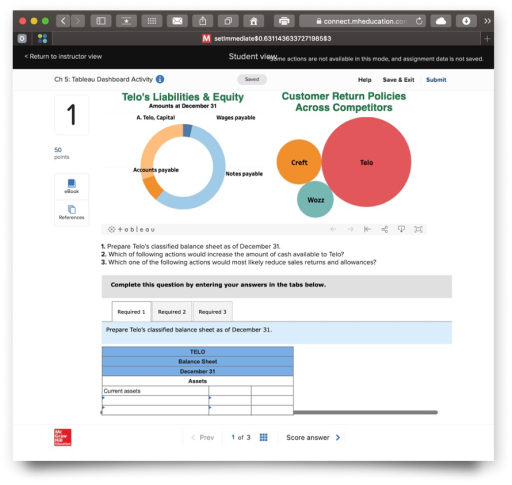Click the Creft orange bubble
This screenshot has width=512, height=485.
[x=299, y=162]
